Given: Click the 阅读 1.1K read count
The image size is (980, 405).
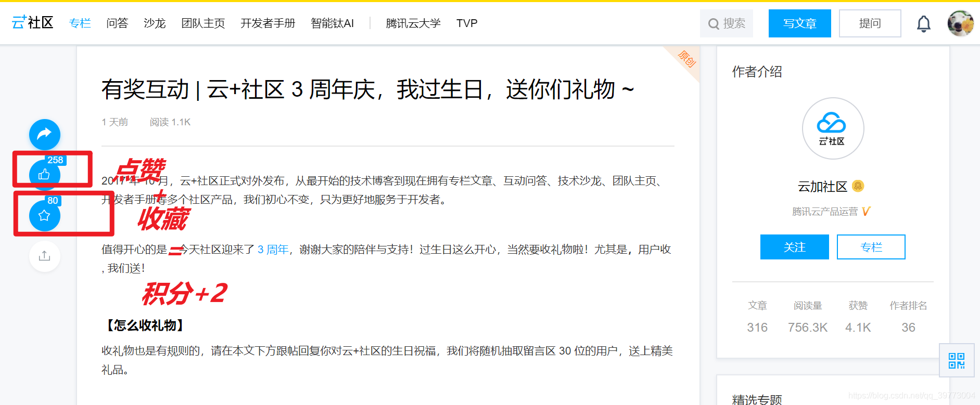Looking at the screenshot, I should pos(170,122).
